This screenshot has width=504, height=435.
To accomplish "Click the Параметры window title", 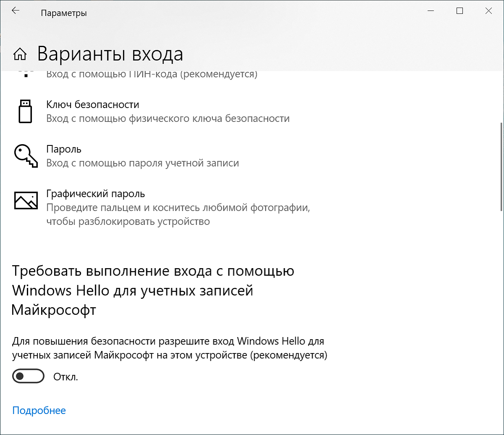I will pyautogui.click(x=64, y=13).
